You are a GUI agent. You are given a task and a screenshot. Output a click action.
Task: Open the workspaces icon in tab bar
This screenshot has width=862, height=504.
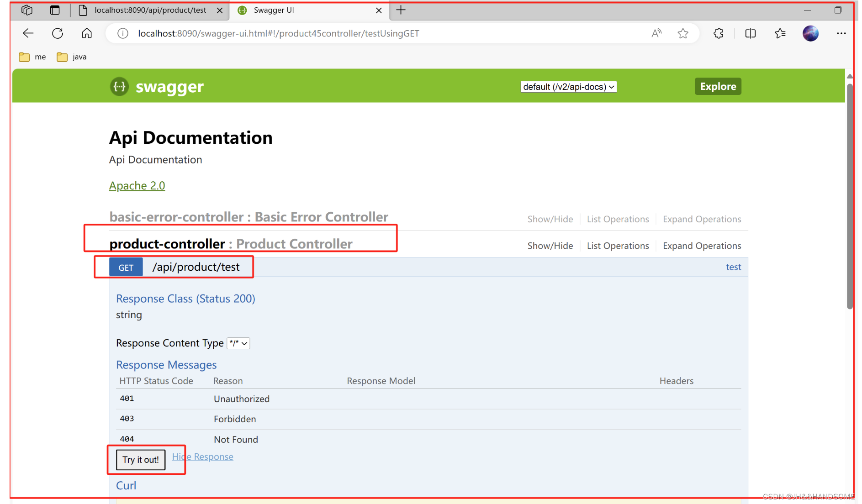[x=27, y=10]
